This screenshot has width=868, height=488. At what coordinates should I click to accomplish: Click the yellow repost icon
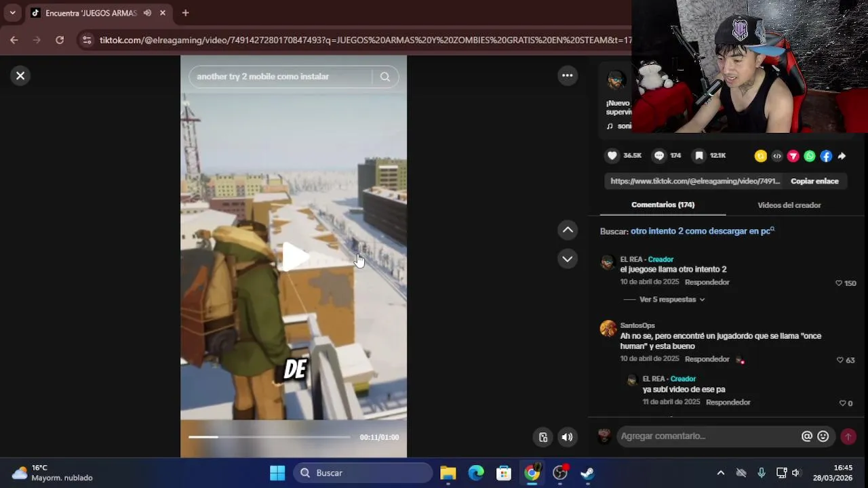[761, 156]
